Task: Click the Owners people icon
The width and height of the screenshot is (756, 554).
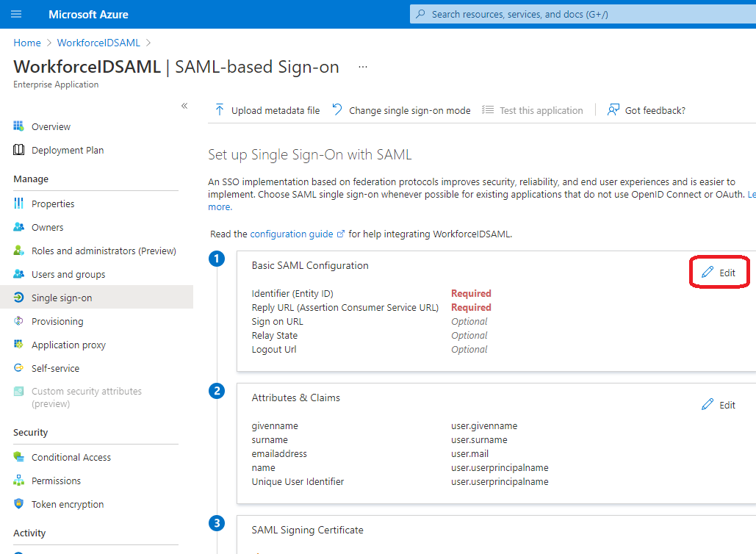Action: click(x=19, y=227)
